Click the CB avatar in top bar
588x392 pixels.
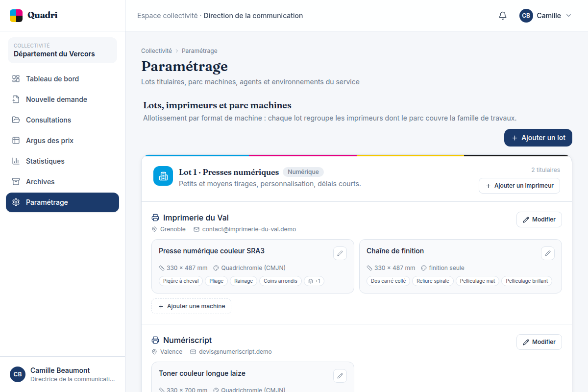[526, 16]
